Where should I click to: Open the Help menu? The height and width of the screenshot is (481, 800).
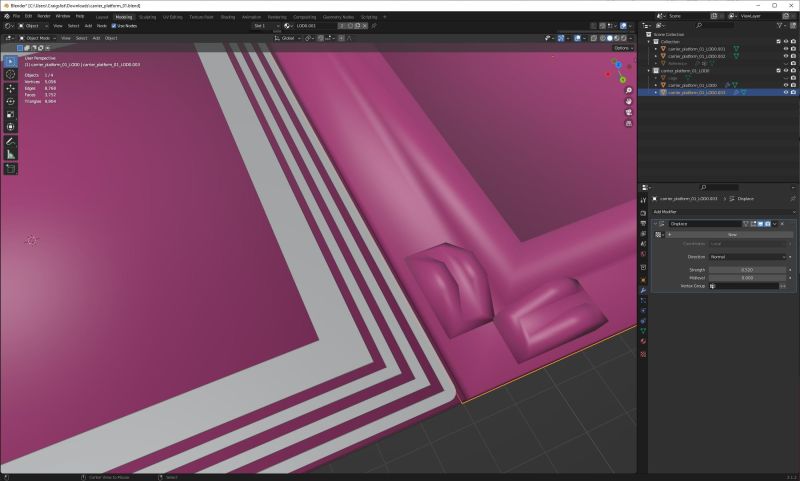pos(80,16)
